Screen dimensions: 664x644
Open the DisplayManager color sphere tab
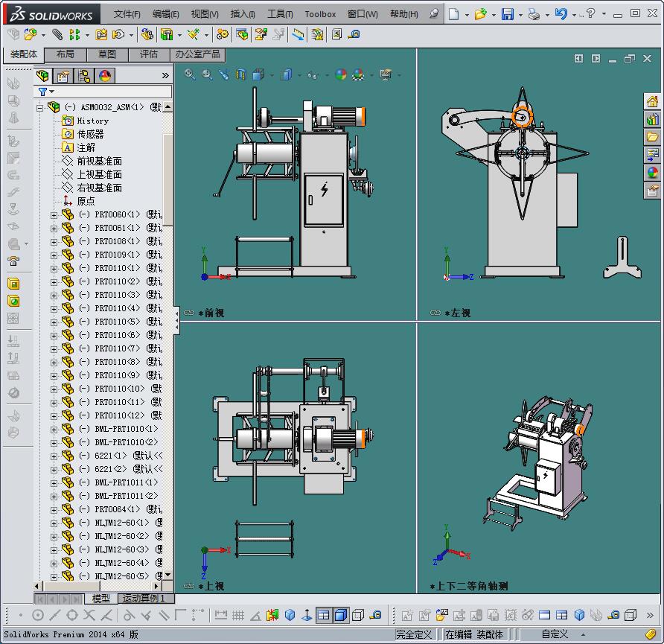click(x=104, y=75)
